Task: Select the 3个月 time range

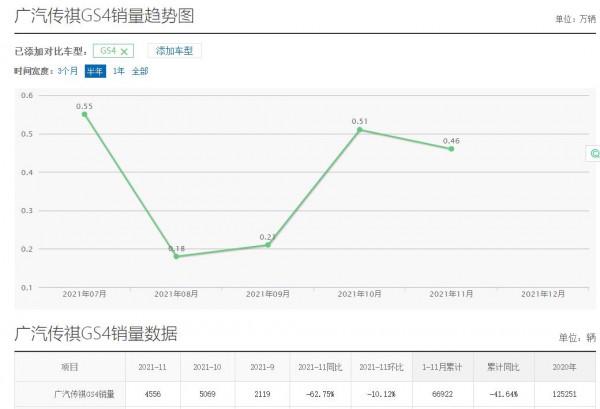Action: 68,71
